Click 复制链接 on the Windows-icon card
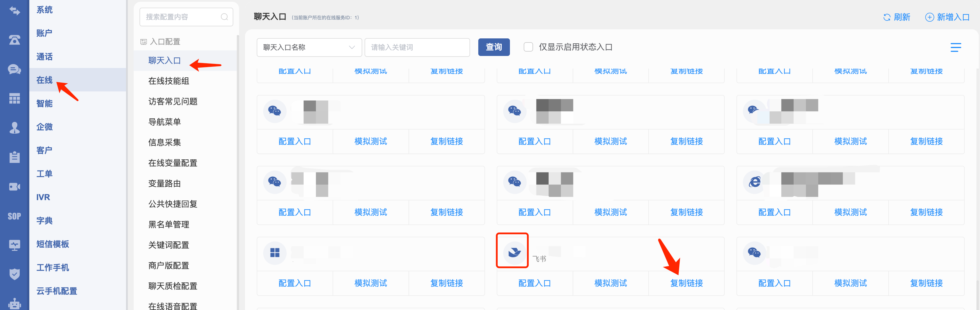Screen dimensions: 980x310 pyautogui.click(x=447, y=283)
